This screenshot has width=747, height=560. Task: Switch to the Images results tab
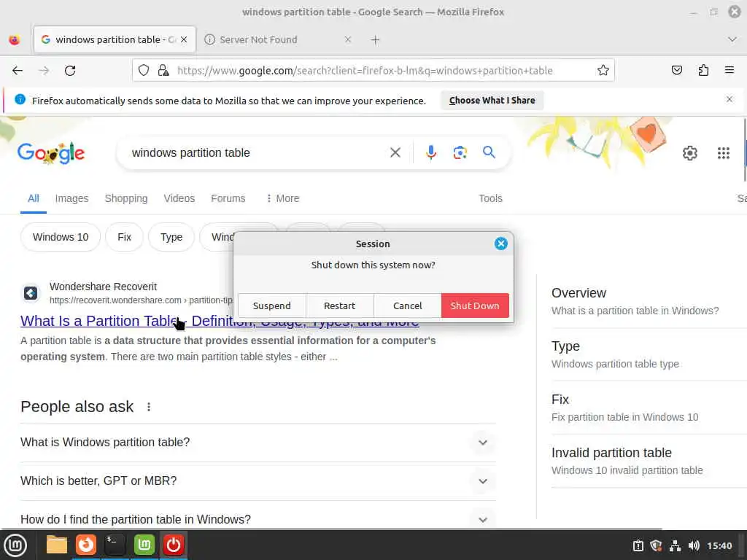tap(72, 198)
